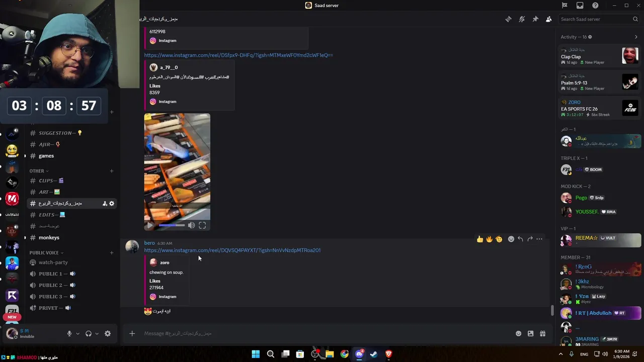
Task: Reply to bero's message using the reply arrow
Action: (x=520, y=239)
